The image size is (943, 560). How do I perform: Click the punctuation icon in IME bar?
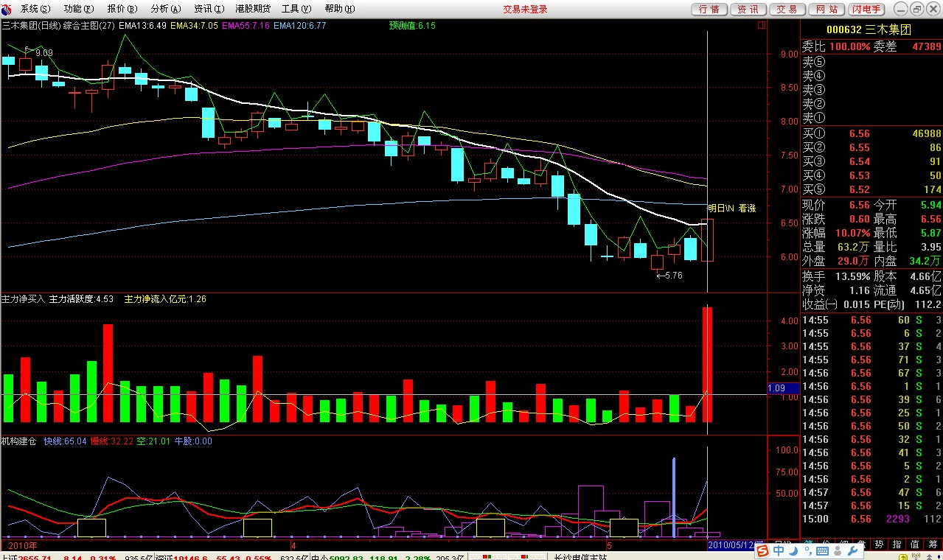(x=807, y=550)
